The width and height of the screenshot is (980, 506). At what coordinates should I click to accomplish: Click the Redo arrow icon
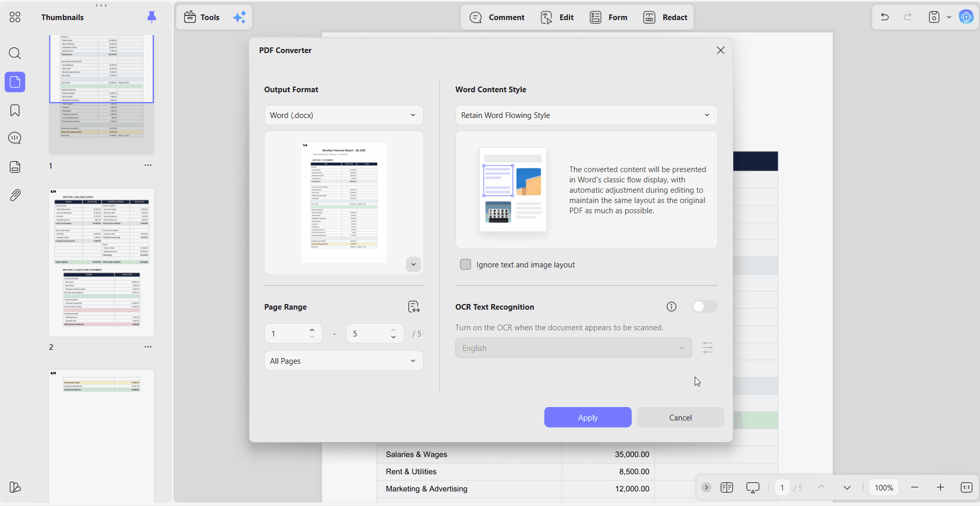click(908, 17)
